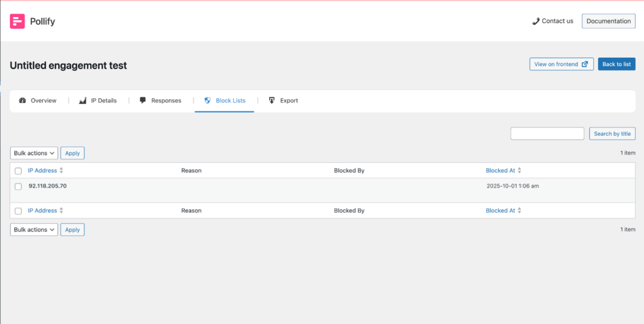Click the Block Lists shield icon
Image resolution: width=644 pixels, height=324 pixels.
point(208,101)
